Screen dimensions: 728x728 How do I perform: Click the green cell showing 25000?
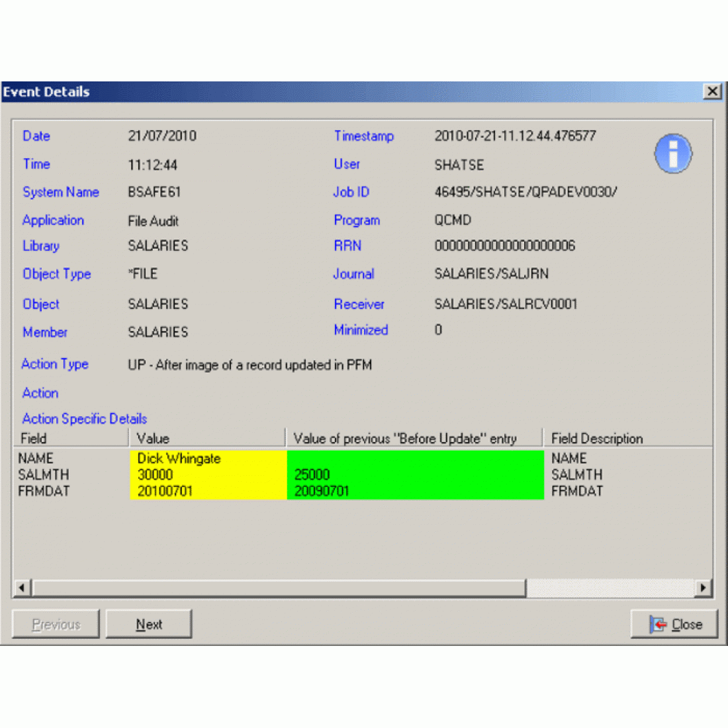312,475
